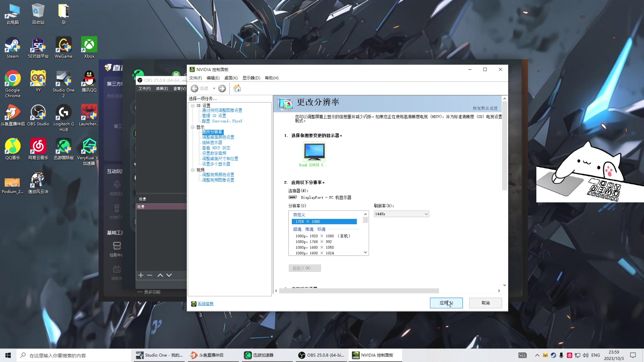
Task: Click 应用 button to confirm changes
Action: [x=446, y=303]
